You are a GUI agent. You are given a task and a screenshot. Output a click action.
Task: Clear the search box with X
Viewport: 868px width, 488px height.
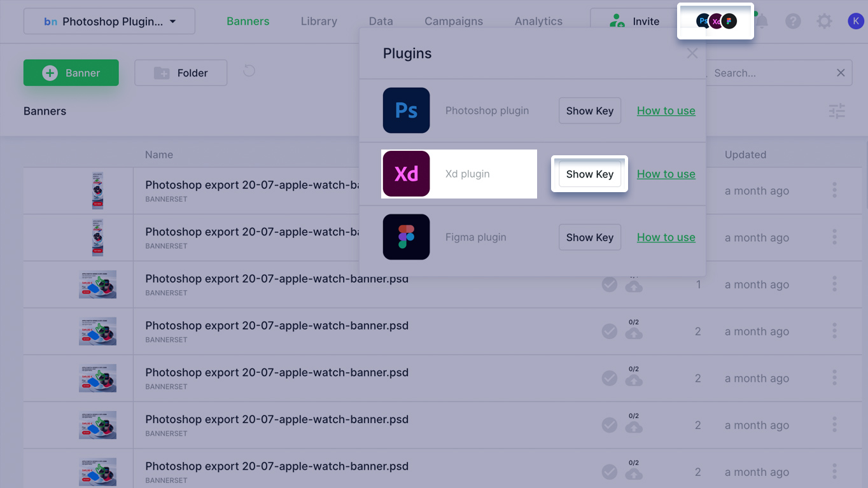click(x=841, y=73)
